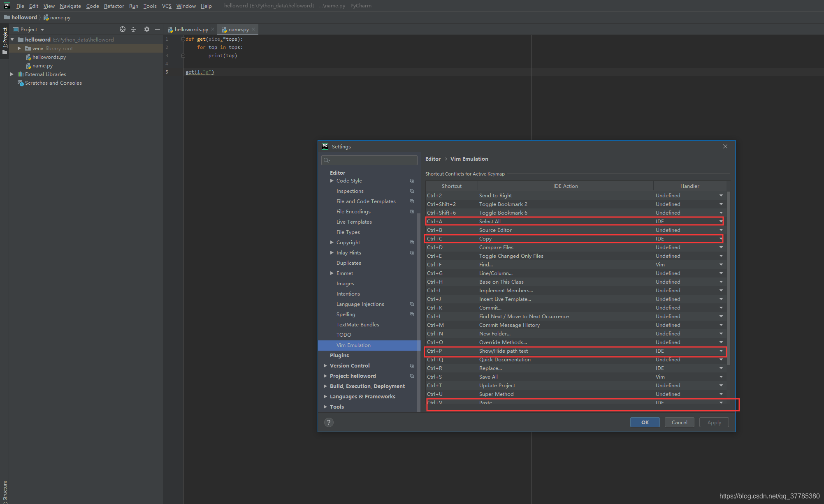Click the Cancel button
Image resolution: width=824 pixels, height=504 pixels.
click(679, 422)
